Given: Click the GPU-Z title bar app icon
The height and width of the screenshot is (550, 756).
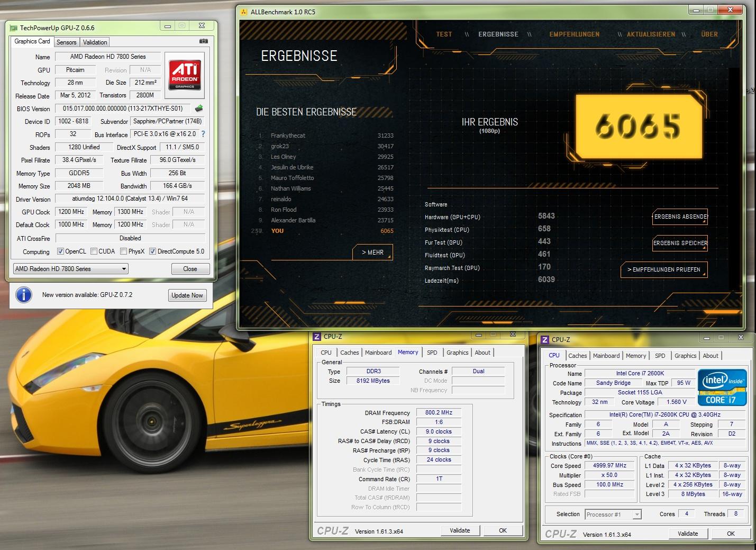Looking at the screenshot, I should click(14, 28).
